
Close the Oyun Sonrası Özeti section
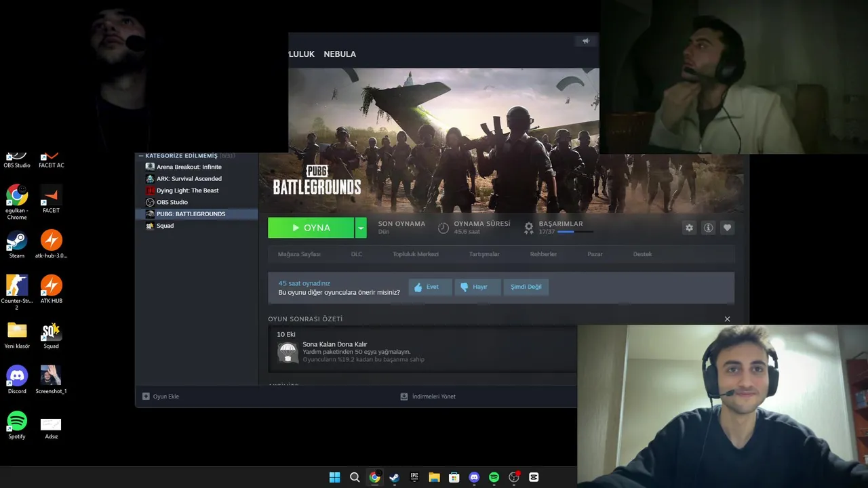pos(727,319)
